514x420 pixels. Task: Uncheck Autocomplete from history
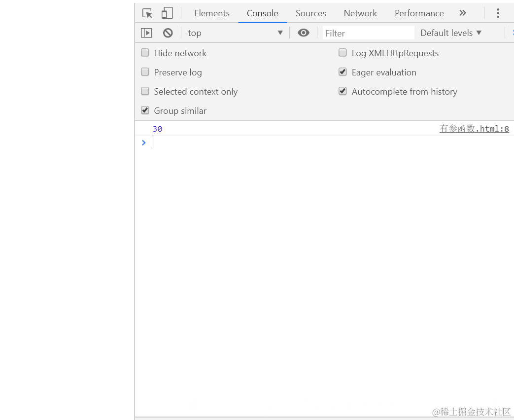(x=343, y=91)
